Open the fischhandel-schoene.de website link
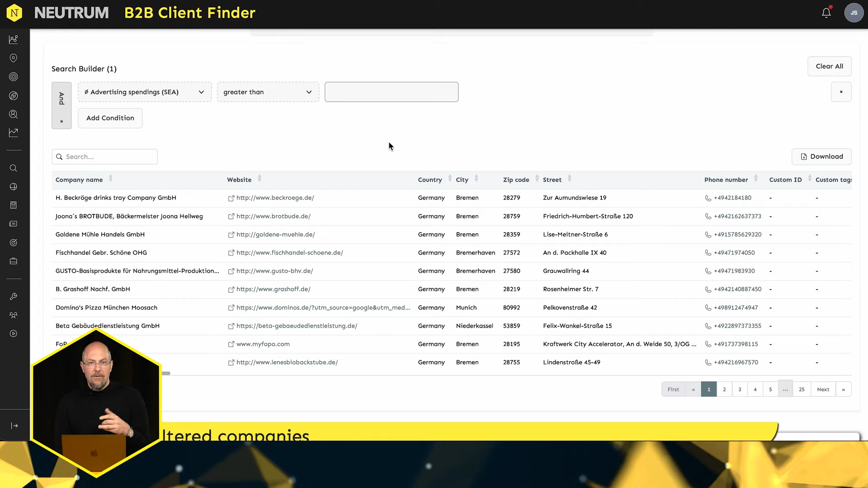 coord(289,253)
